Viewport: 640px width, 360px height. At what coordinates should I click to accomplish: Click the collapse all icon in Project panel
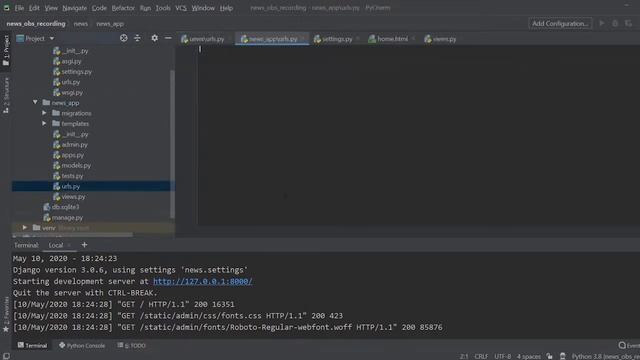click(137, 38)
